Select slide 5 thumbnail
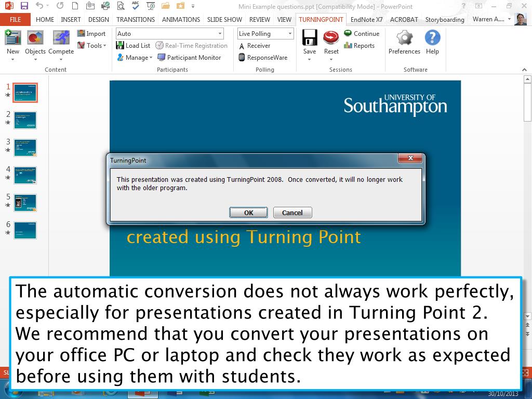Image resolution: width=532 pixels, height=399 pixels. click(x=25, y=203)
